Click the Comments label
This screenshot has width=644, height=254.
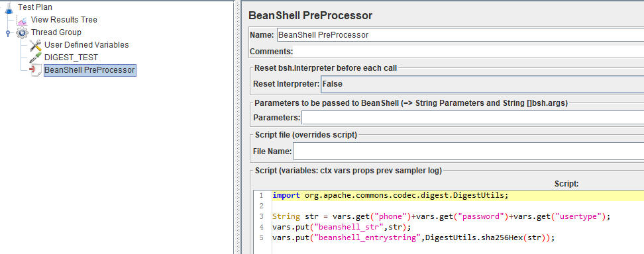coord(272,52)
